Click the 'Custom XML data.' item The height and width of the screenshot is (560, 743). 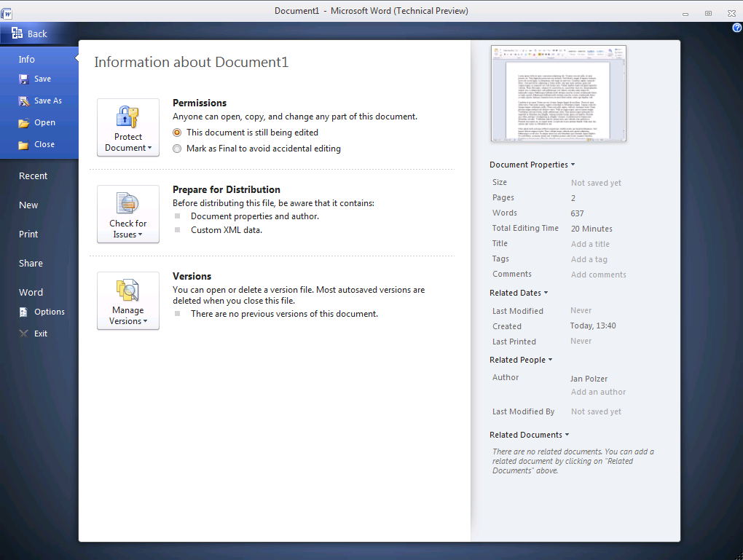pos(226,230)
